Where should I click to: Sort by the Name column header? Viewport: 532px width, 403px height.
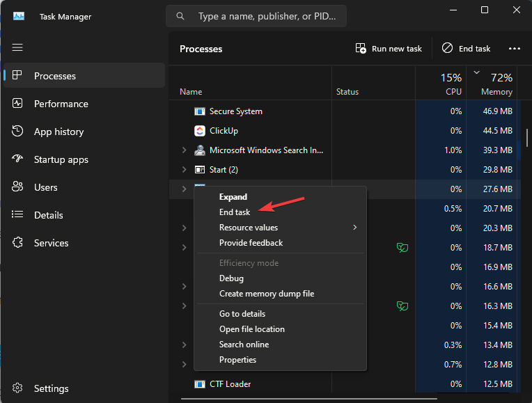(251, 83)
